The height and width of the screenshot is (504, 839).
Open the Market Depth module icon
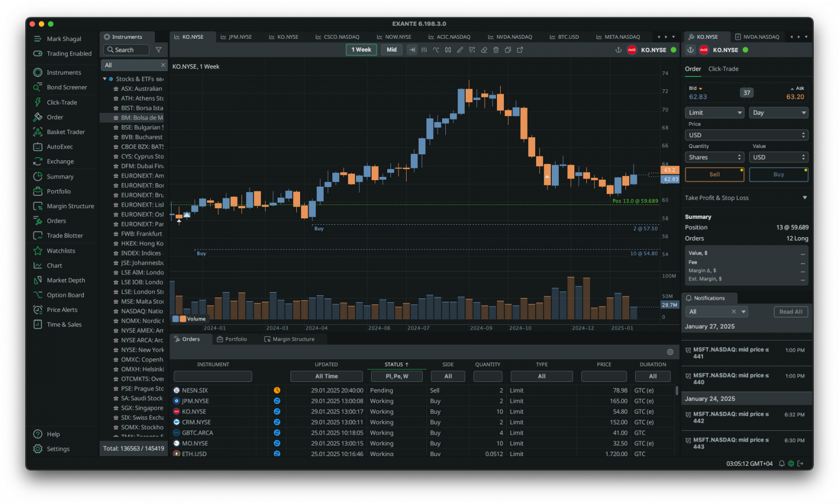[x=38, y=280]
